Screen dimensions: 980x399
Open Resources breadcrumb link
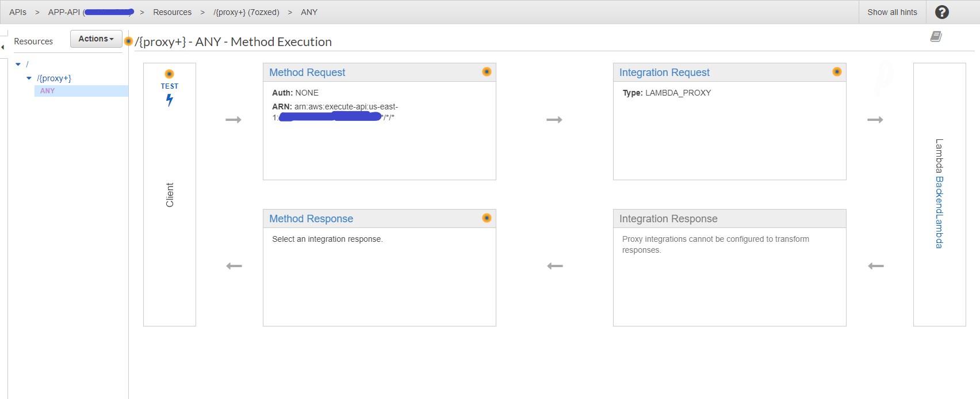pos(173,12)
